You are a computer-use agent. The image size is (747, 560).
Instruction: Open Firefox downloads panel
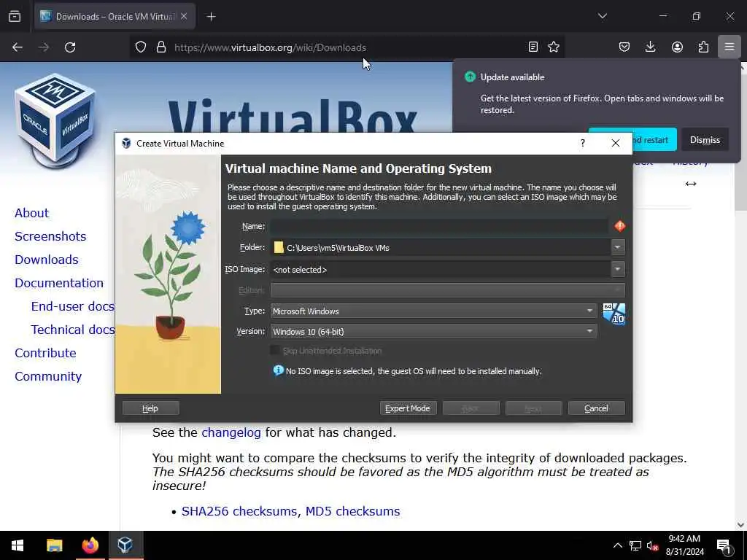pos(650,47)
